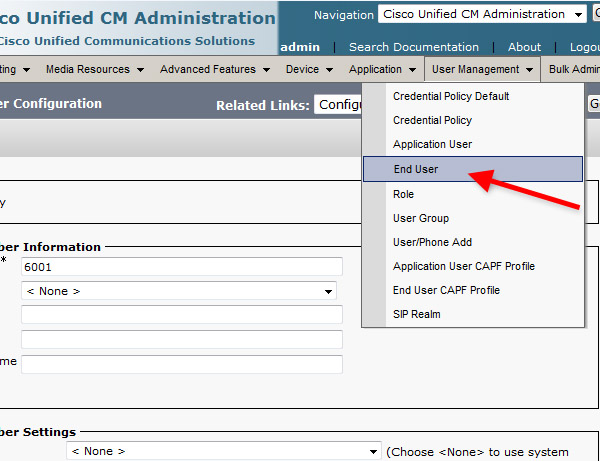
Task: Open the Related Links dropdown
Action: [x=338, y=104]
